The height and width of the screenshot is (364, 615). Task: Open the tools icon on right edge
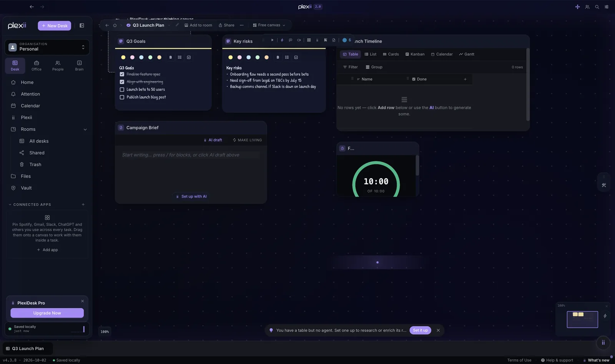point(604,185)
